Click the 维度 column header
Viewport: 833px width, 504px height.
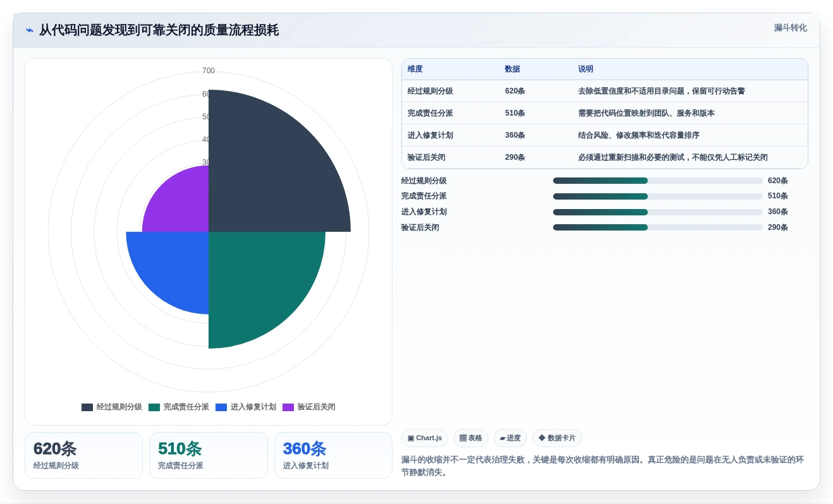pos(415,69)
